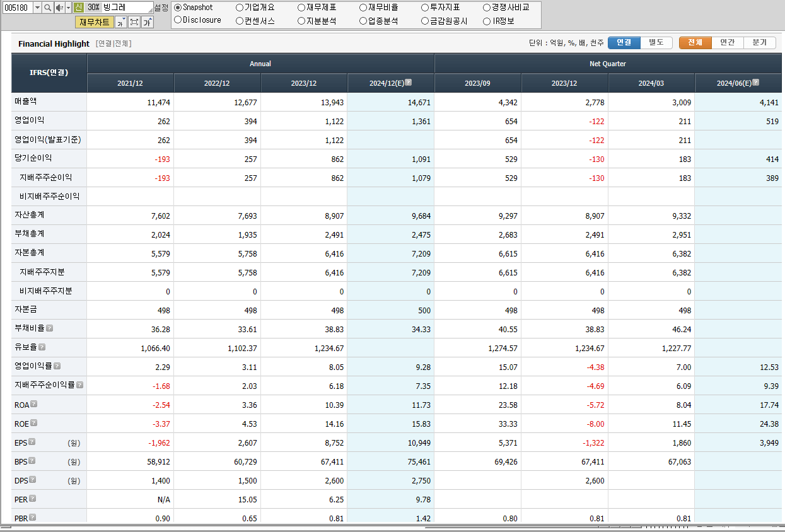The image size is (785, 532).
Task: Click the green 신 badge icon
Action: pos(78,8)
